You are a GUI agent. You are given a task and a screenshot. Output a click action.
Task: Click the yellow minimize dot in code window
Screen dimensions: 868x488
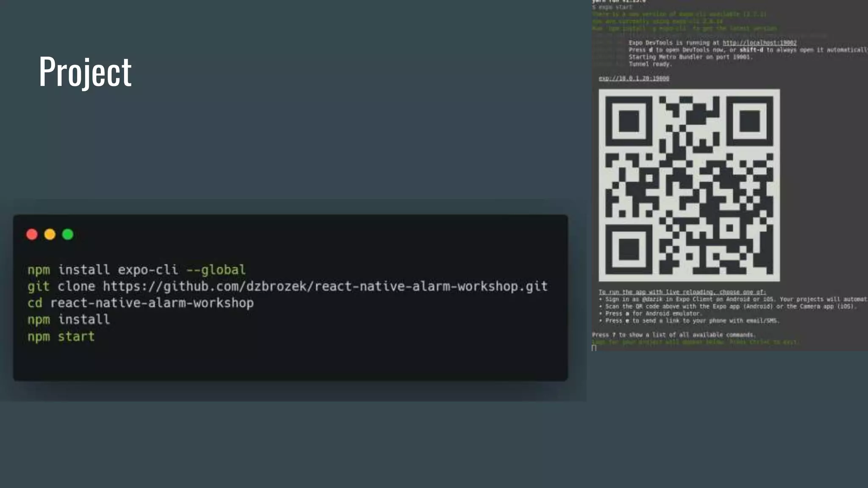tap(50, 234)
